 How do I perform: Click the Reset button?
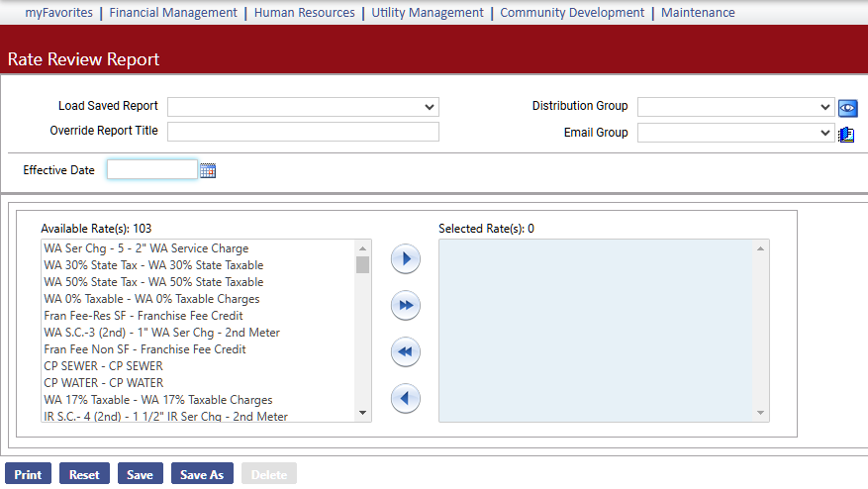tap(84, 475)
